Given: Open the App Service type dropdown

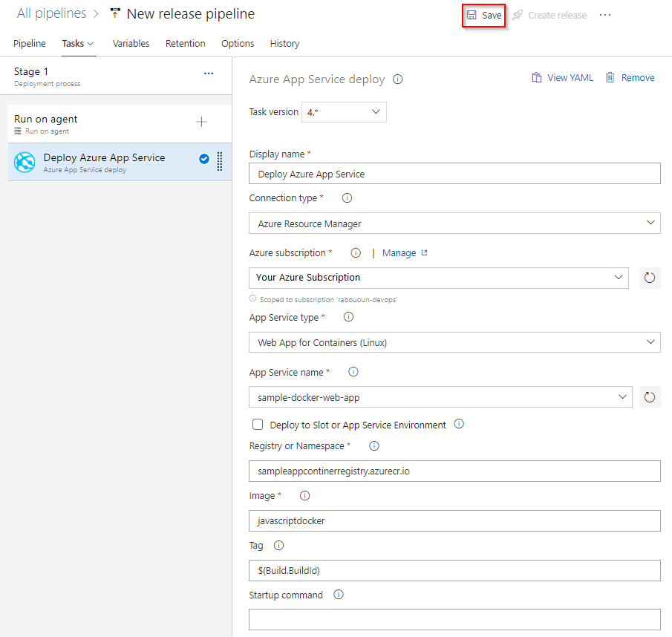Looking at the screenshot, I should click(454, 342).
